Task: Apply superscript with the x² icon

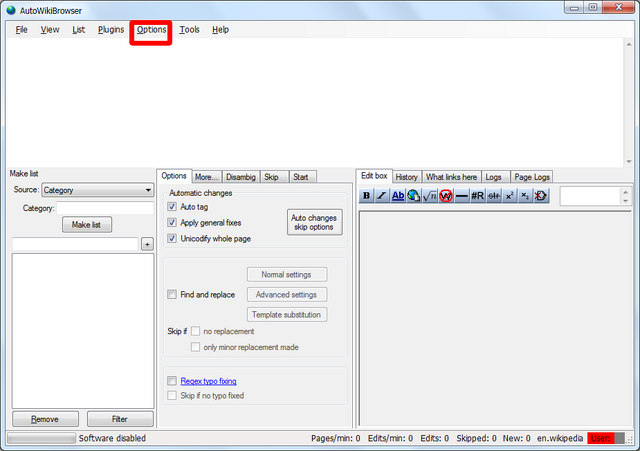Action: point(509,196)
